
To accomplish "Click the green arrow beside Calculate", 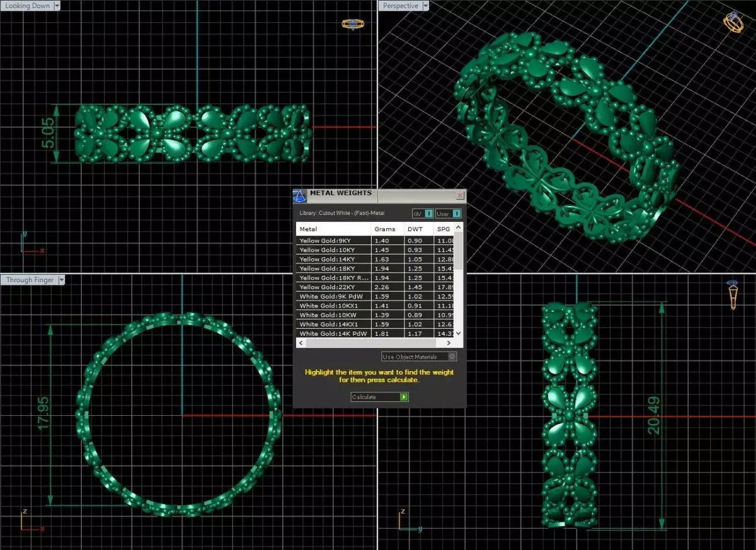I will (x=404, y=397).
